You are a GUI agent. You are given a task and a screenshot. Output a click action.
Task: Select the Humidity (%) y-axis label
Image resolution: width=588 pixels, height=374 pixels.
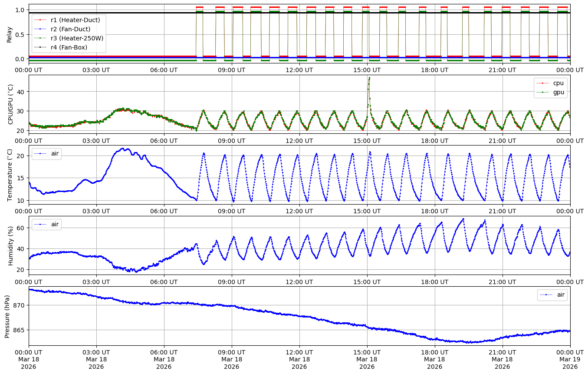tap(11, 245)
